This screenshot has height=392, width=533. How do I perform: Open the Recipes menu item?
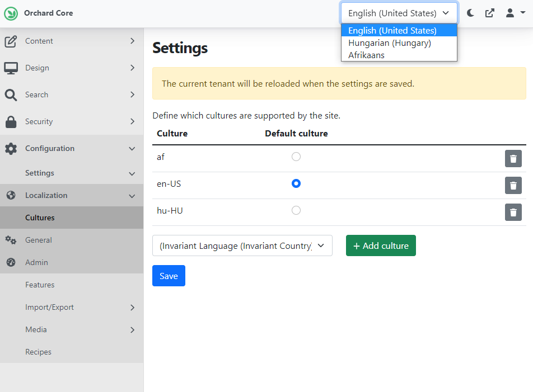pyautogui.click(x=72, y=352)
